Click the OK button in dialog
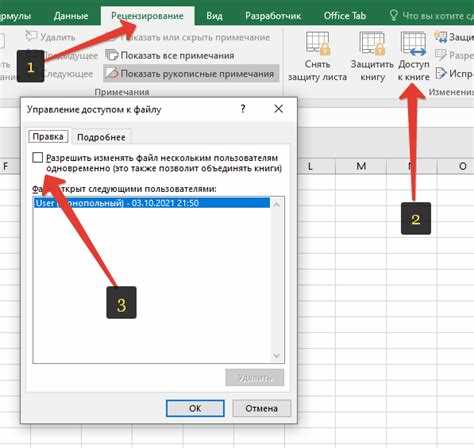 pyautogui.click(x=195, y=408)
